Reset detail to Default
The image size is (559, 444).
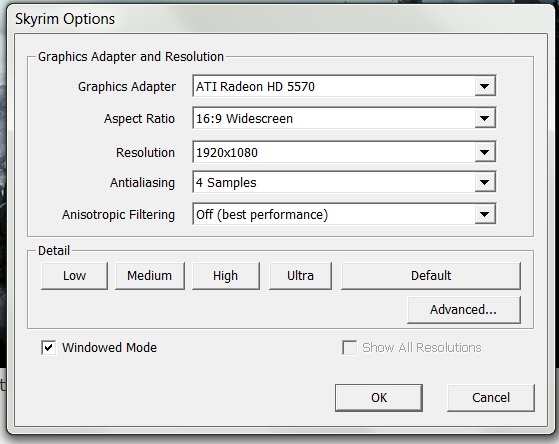(431, 276)
